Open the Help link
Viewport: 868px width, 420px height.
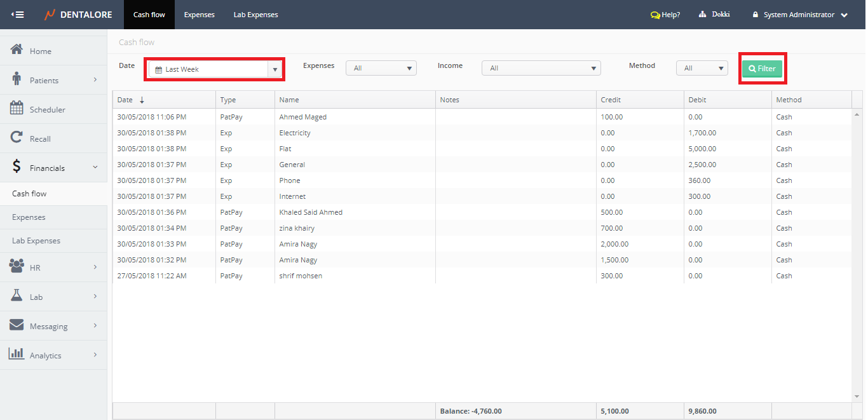pos(665,15)
